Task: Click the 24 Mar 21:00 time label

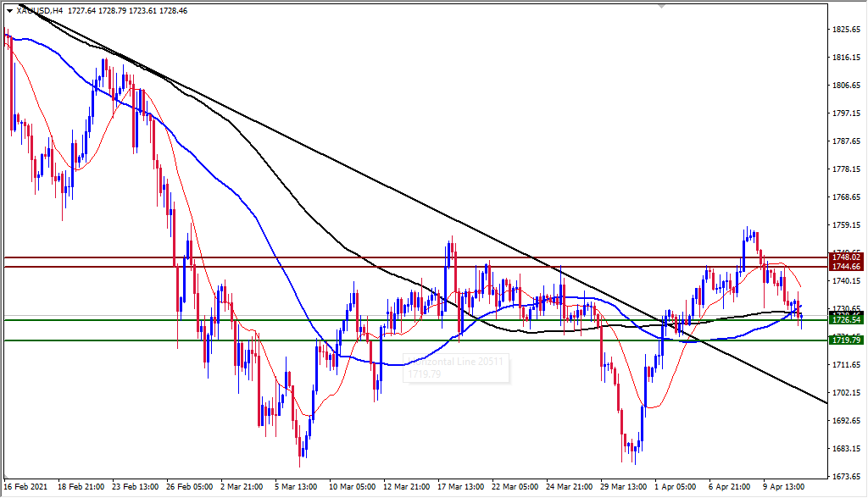Action: [x=569, y=487]
